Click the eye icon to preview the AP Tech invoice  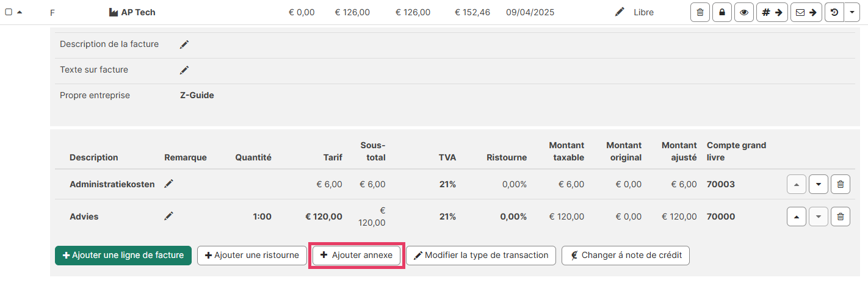tap(744, 12)
